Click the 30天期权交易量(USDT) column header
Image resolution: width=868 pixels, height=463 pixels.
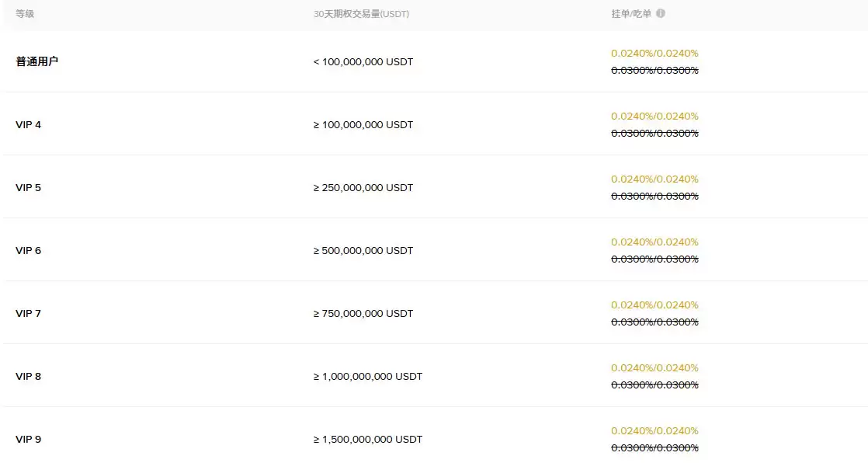(x=356, y=14)
